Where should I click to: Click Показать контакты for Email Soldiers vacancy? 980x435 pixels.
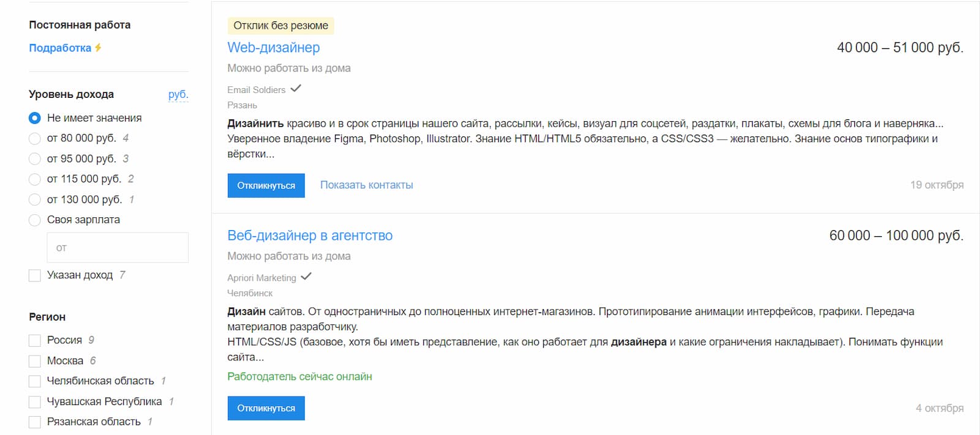click(366, 185)
